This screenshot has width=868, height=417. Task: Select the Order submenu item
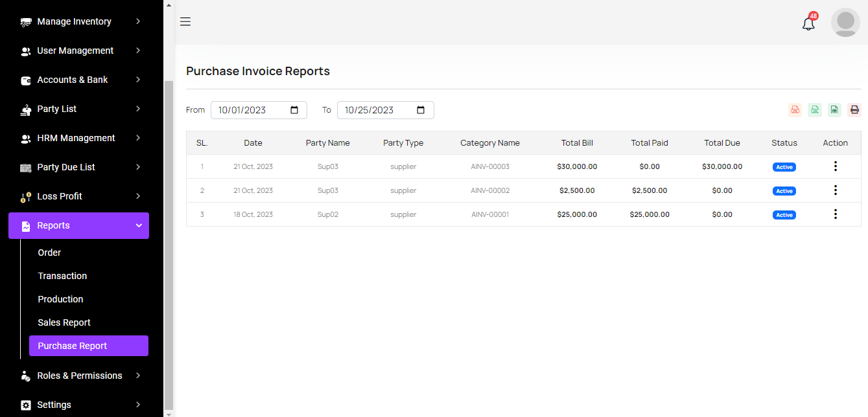pos(49,253)
